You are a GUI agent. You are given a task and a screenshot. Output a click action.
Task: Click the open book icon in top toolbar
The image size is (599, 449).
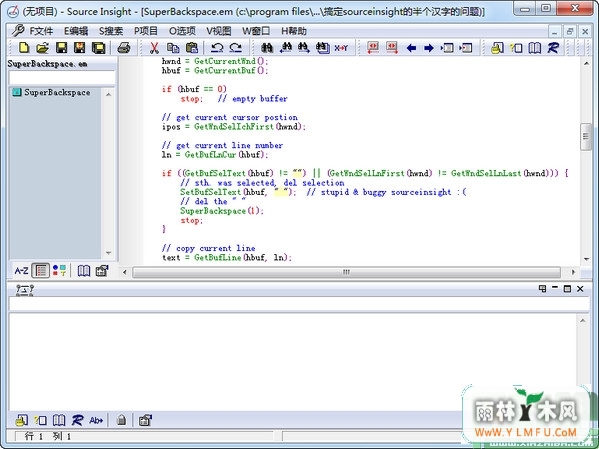(534, 48)
